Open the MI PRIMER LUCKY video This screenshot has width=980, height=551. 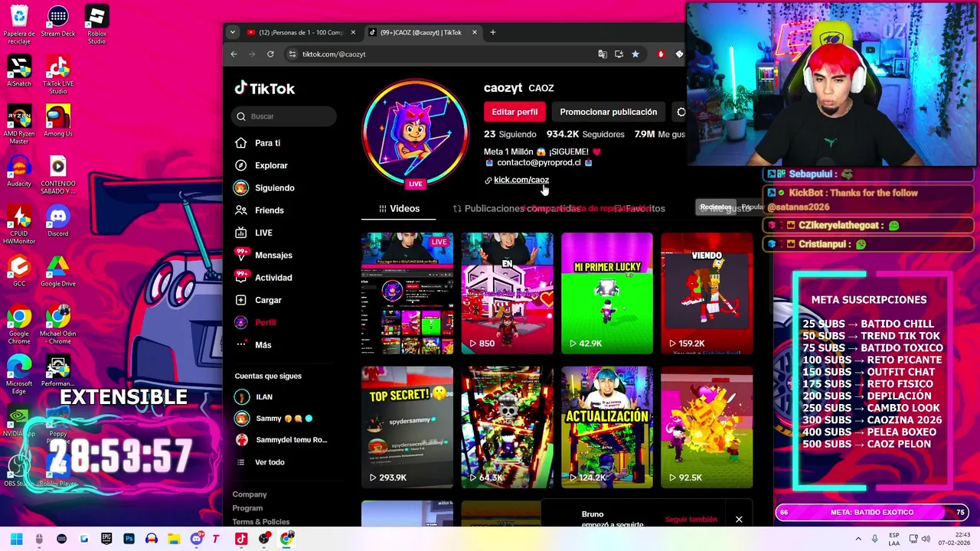pyautogui.click(x=607, y=294)
